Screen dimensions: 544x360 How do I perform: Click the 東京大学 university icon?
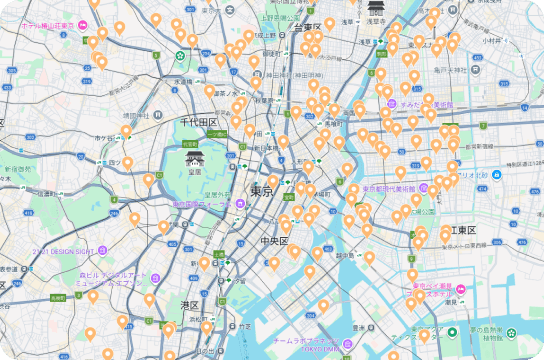(229, 10)
